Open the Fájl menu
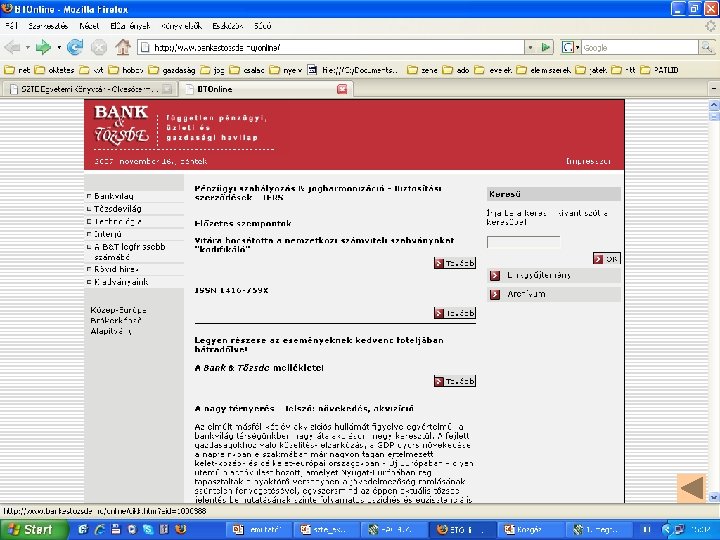 click(12, 26)
